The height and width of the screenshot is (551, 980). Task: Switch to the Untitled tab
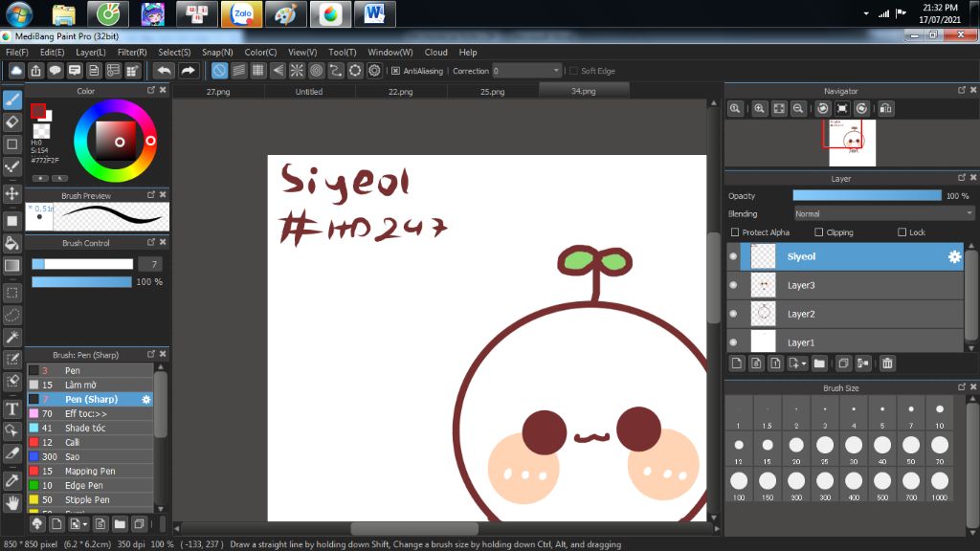309,92
